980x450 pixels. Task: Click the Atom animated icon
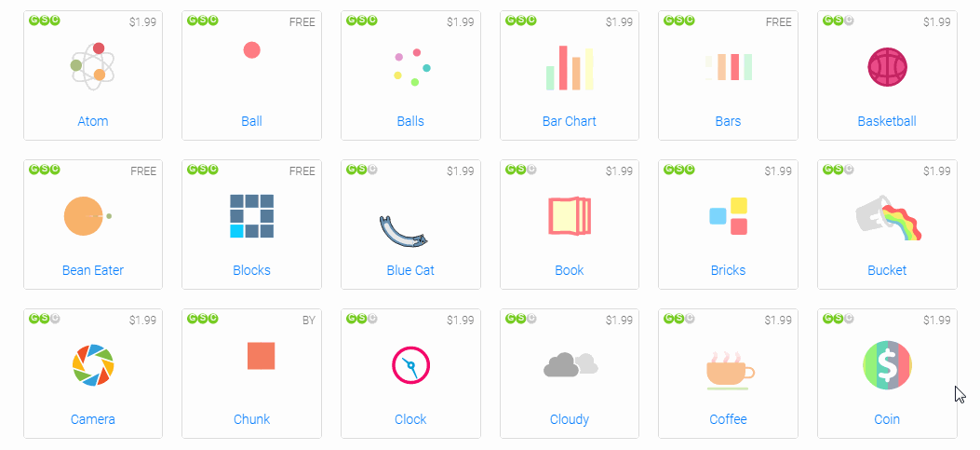point(92,66)
